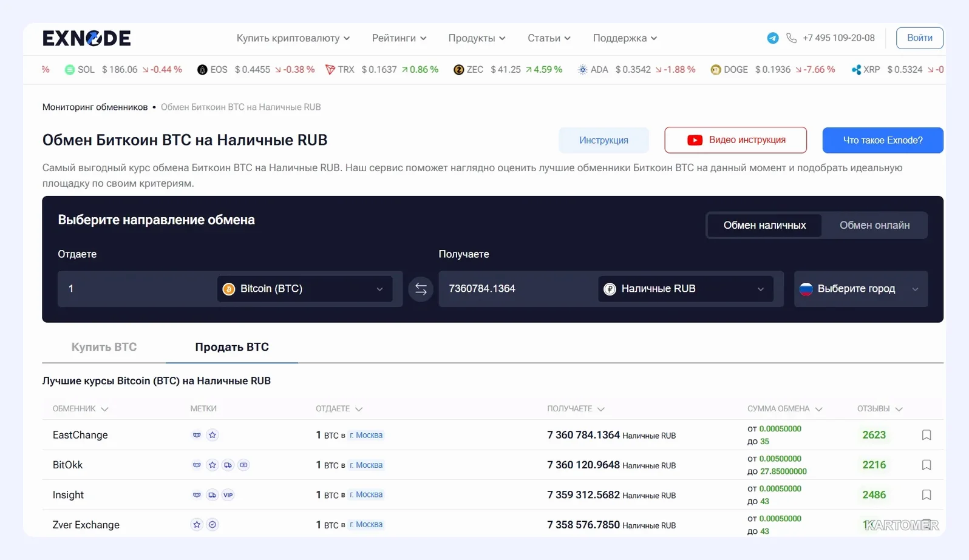Open the Наличные RUB currency dropdown
Image resolution: width=969 pixels, height=560 pixels.
point(685,289)
